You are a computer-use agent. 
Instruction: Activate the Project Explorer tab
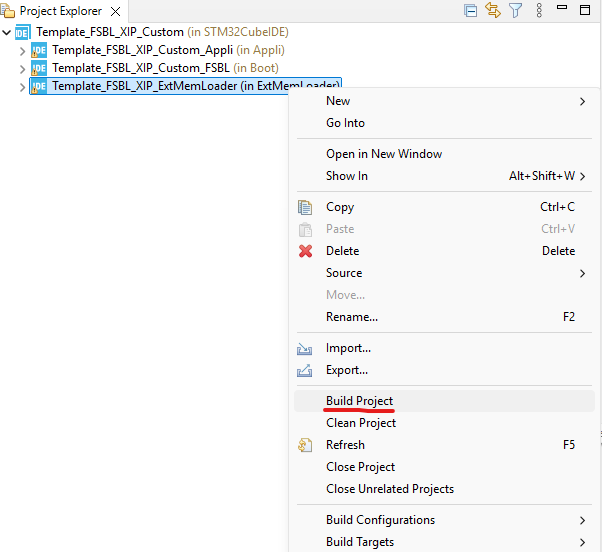point(61,11)
